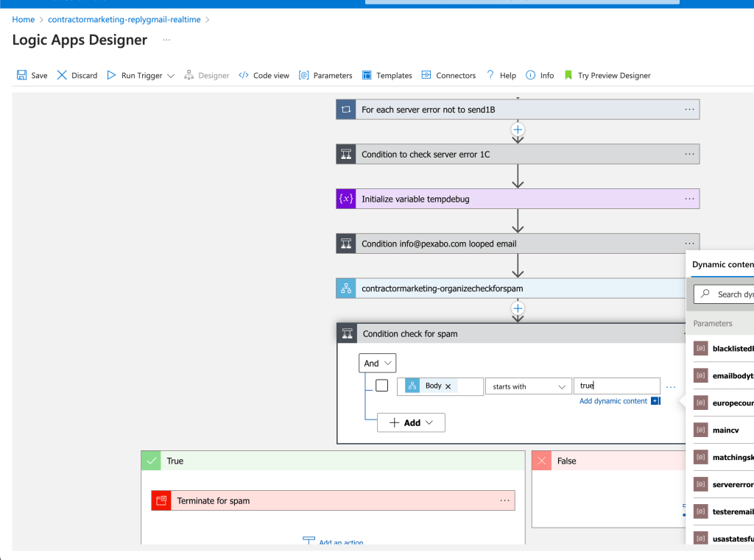The height and width of the screenshot is (560, 754).
Task: Select the blacklisted parameter
Action: click(x=724, y=349)
